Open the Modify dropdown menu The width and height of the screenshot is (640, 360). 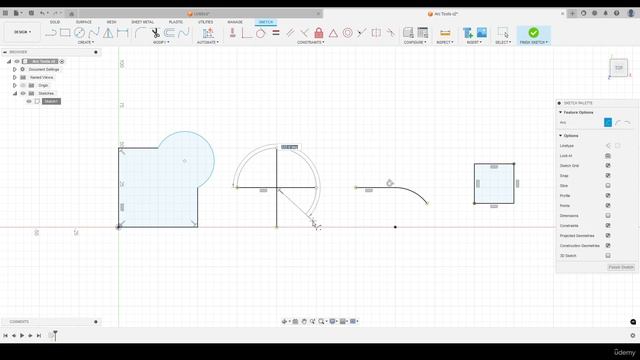tap(161, 42)
